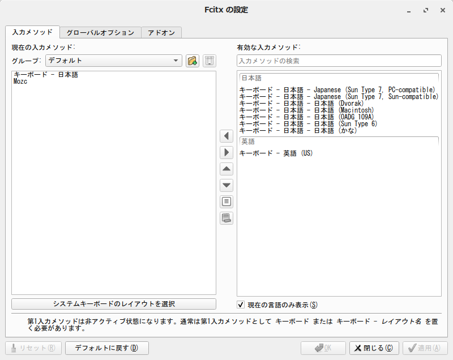Click the 入力メソッドの検索 search field

point(339,61)
